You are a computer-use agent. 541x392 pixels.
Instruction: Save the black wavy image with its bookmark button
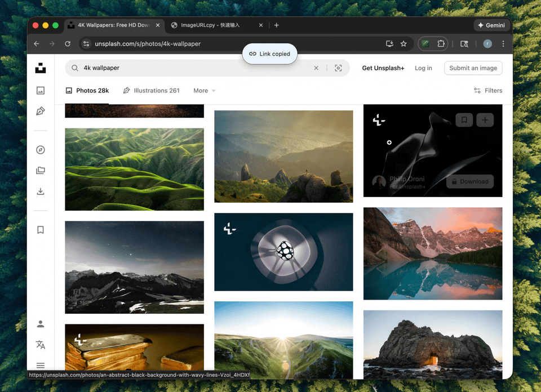coord(464,120)
